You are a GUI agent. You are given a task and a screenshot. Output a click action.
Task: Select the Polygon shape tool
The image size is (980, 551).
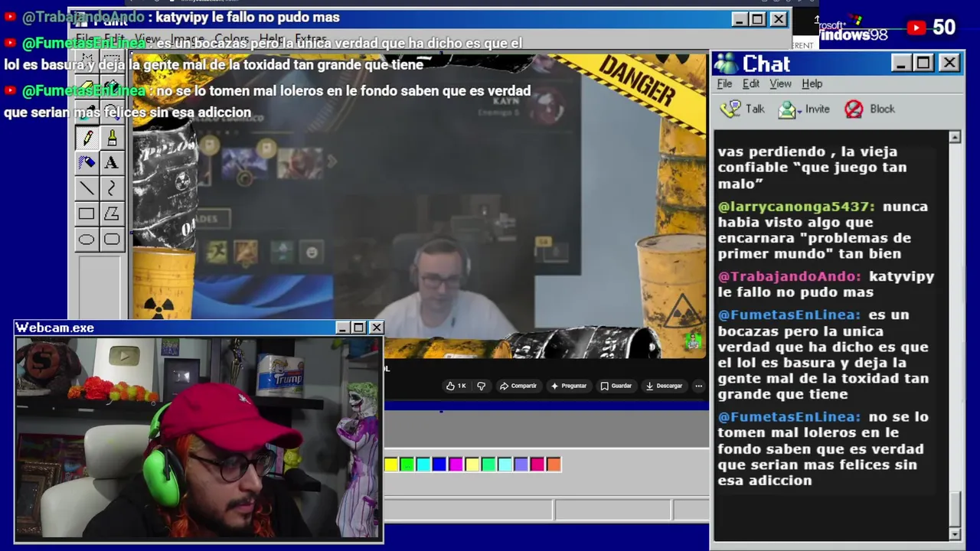(x=112, y=214)
